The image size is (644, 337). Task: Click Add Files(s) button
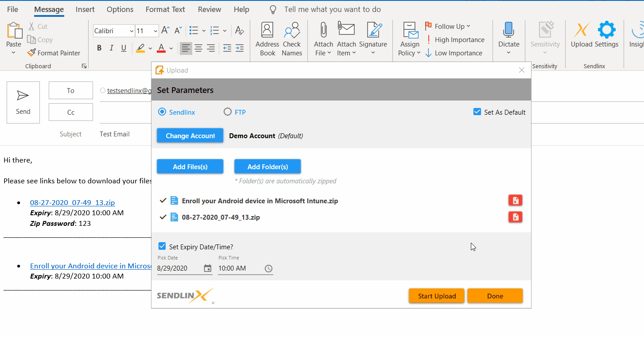190,167
